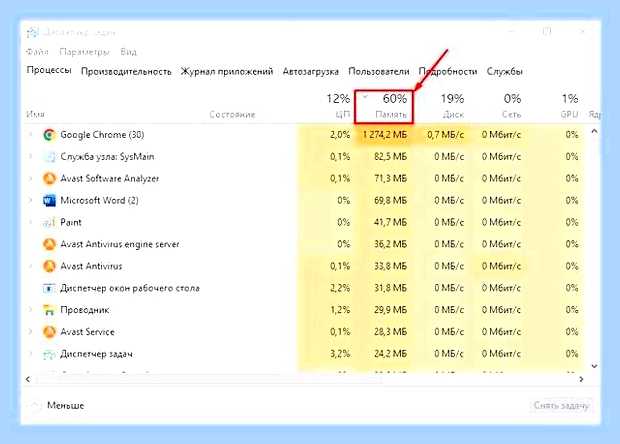Click the 29,9 МБ memory value
620x444 pixels.
coord(391,310)
